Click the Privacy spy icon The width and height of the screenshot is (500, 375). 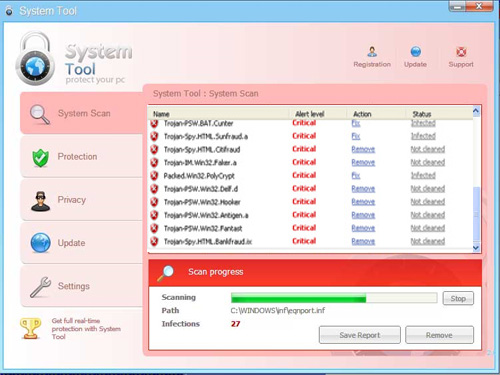[x=40, y=201]
